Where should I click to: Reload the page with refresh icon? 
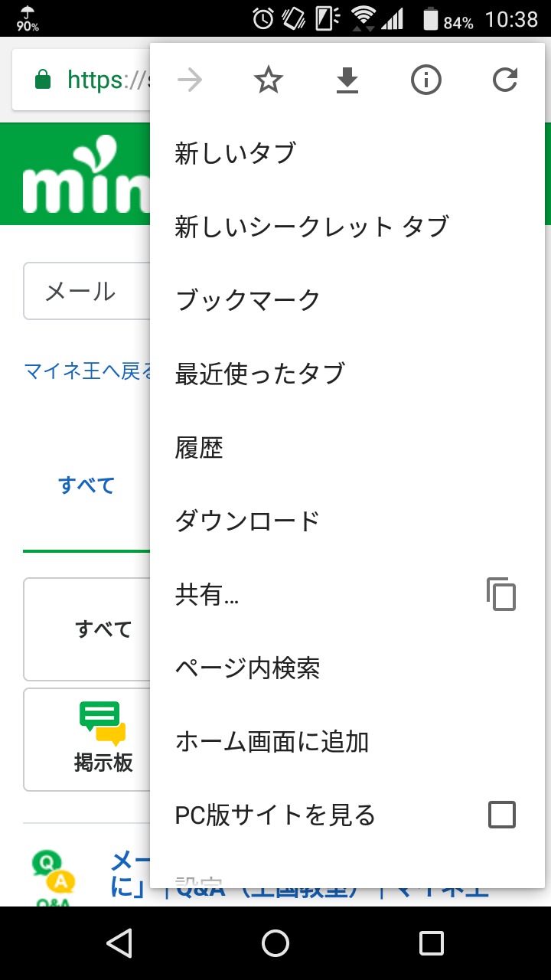[x=504, y=80]
